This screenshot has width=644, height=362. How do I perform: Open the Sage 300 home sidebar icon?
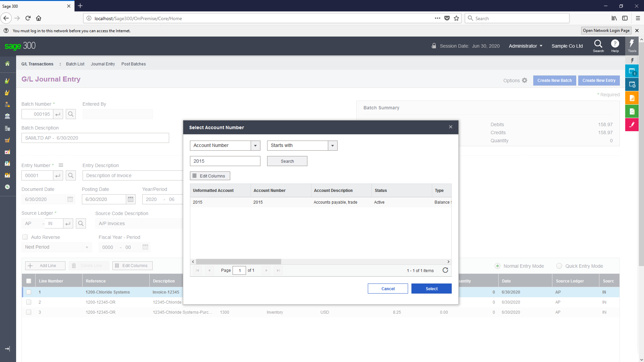pyautogui.click(x=7, y=64)
